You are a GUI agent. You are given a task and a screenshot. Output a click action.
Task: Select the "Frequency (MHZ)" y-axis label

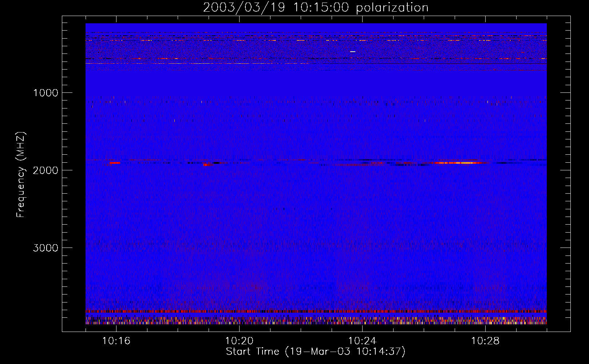coord(21,175)
